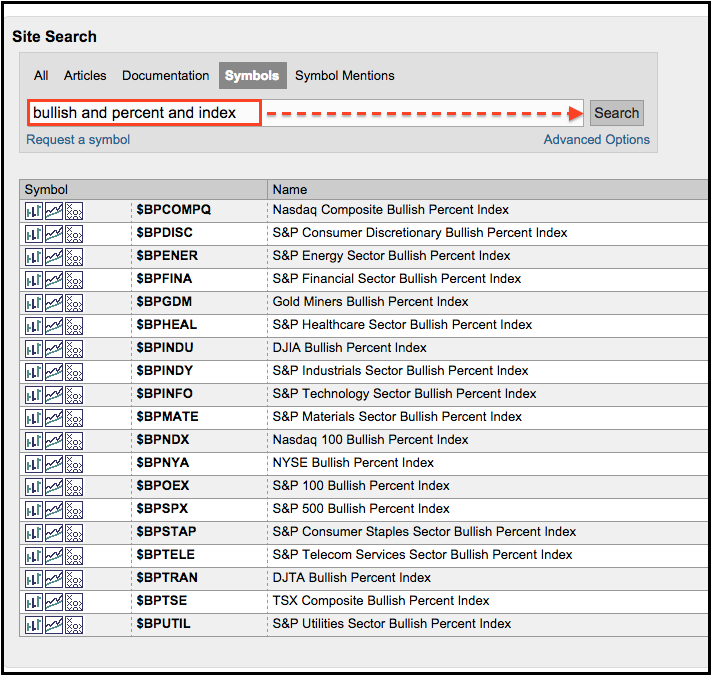
Task: Click the line chart icon for $BPNDX
Action: (x=53, y=440)
